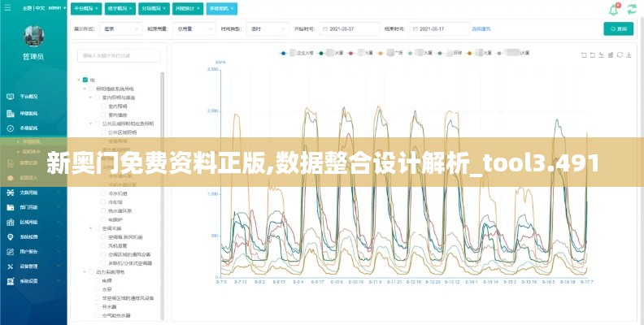This screenshot has height=325, width=644.
Task: Click clock-circle icon in sidebar
Action: [x=11, y=128]
